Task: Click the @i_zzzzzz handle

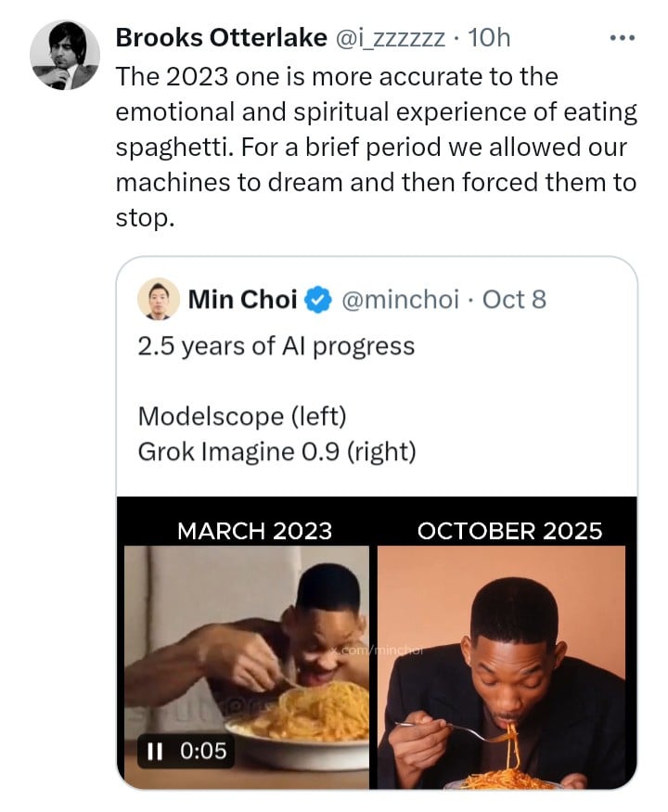Action: 391,38
